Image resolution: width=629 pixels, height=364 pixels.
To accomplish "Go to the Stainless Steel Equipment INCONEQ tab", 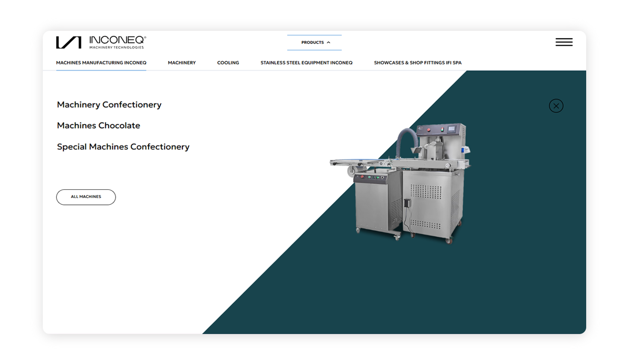I will pos(306,63).
